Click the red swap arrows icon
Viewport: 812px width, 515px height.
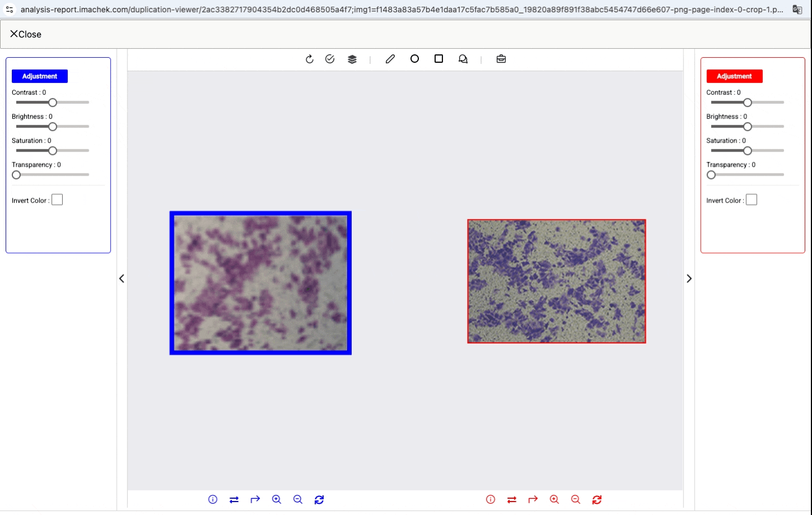(x=512, y=499)
